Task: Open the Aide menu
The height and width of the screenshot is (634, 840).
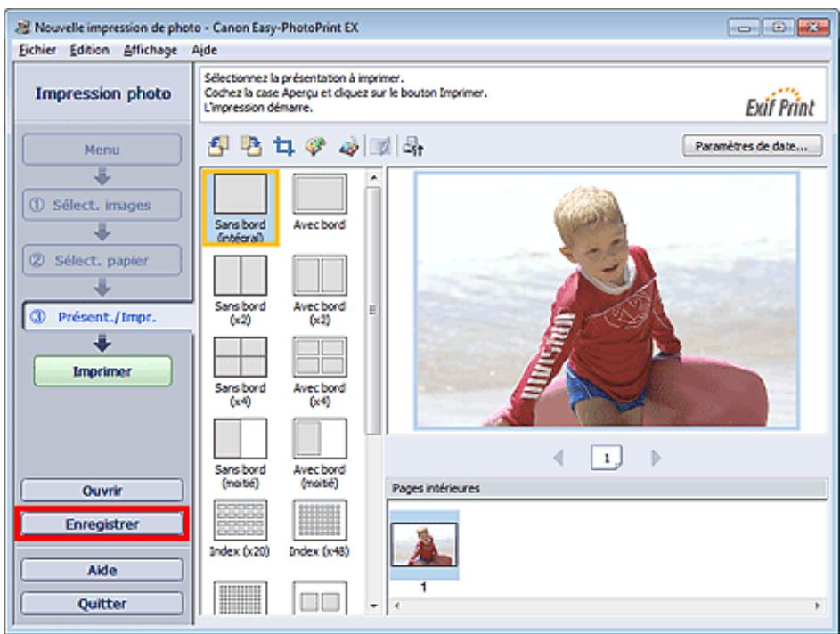Action: 204,50
